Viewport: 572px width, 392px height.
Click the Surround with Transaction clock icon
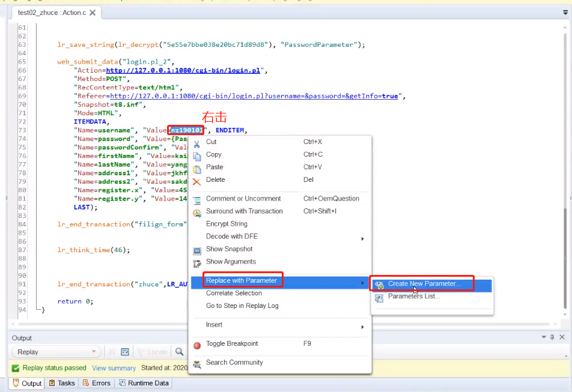click(x=197, y=213)
